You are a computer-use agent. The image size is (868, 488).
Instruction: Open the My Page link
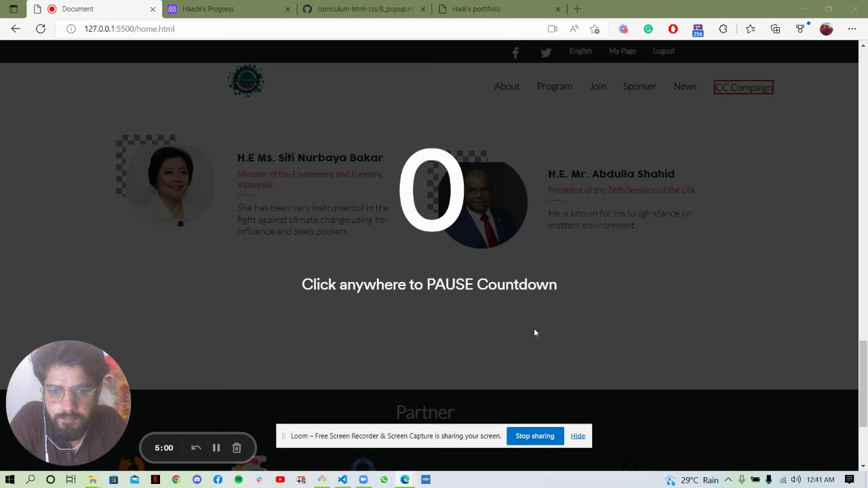[623, 51]
